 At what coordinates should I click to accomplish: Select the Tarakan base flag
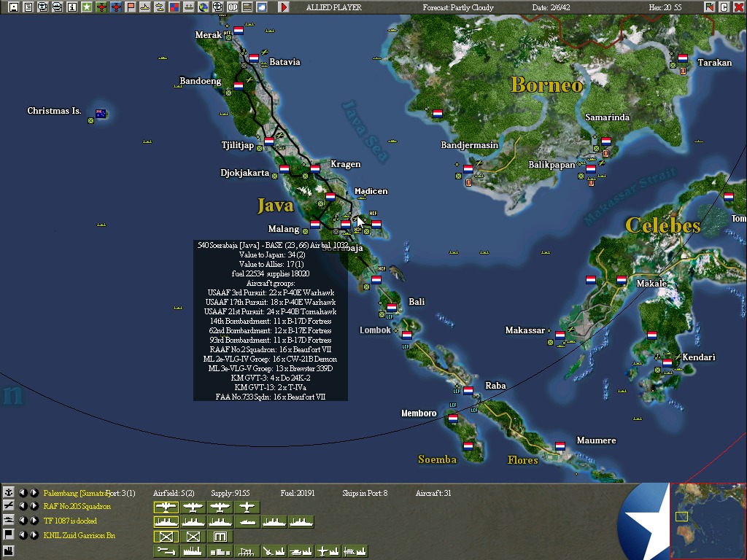pos(683,58)
